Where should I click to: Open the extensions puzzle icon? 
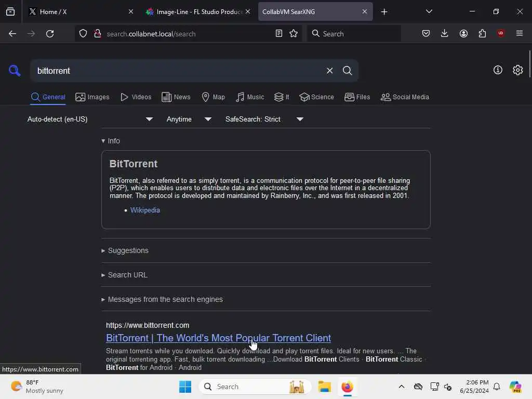pyautogui.click(x=482, y=34)
